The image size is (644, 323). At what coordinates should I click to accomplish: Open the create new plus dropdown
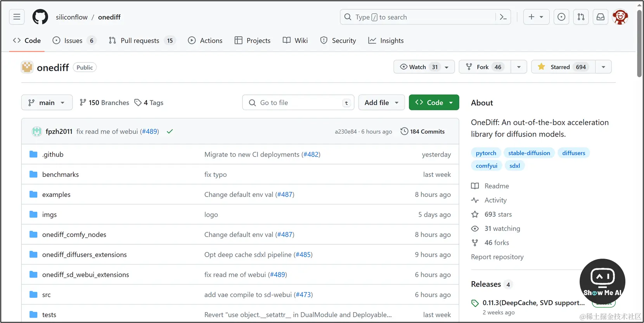(536, 17)
